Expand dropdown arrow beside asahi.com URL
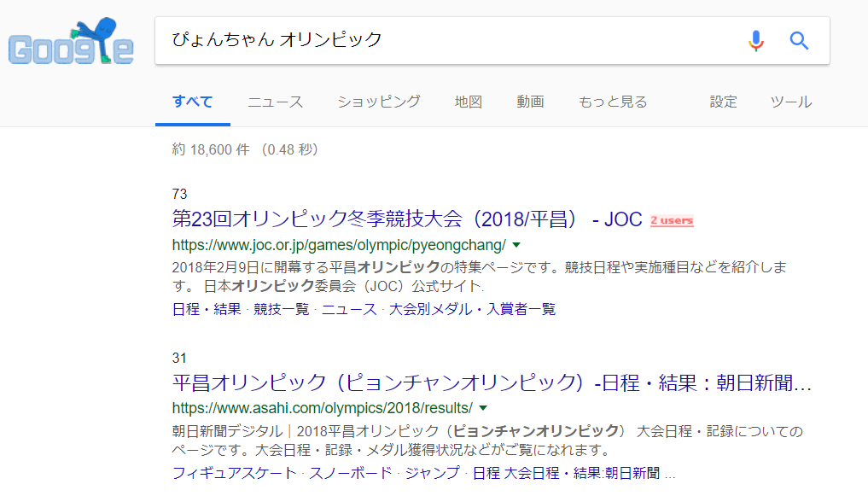 click(483, 408)
